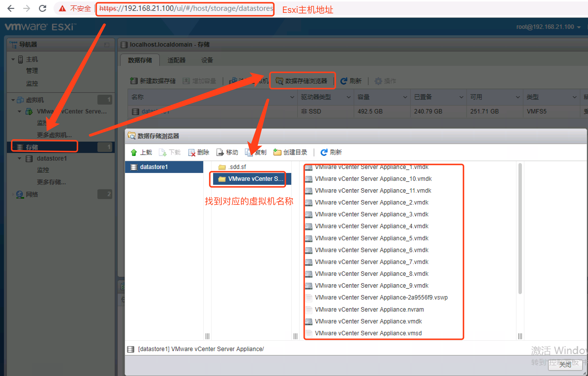Viewport: 588px width, 376px height.
Task: Open the 可用 column dropdown arrow
Action: (x=518, y=97)
